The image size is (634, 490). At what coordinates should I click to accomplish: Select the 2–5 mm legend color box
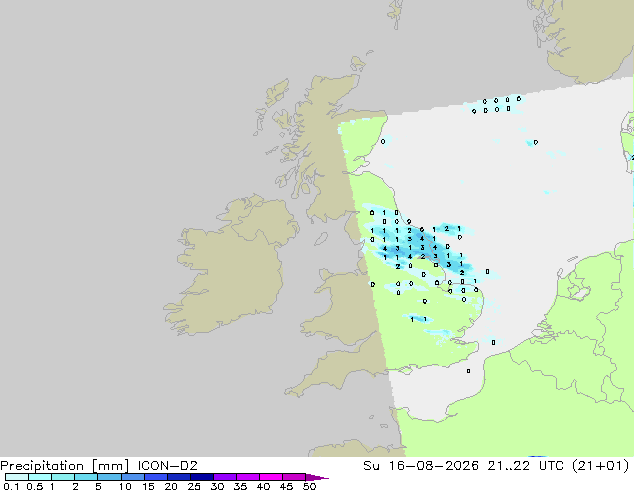(86, 477)
